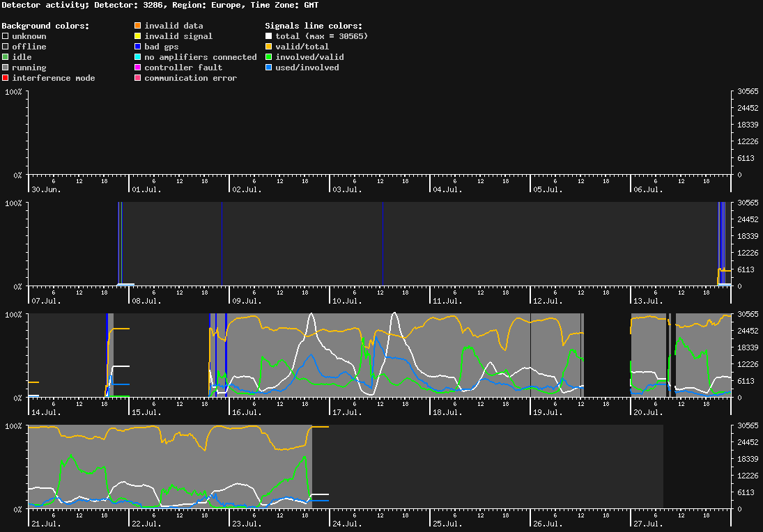Click the magenta controller fault swatch
This screenshot has width=763, height=532.
138,68
